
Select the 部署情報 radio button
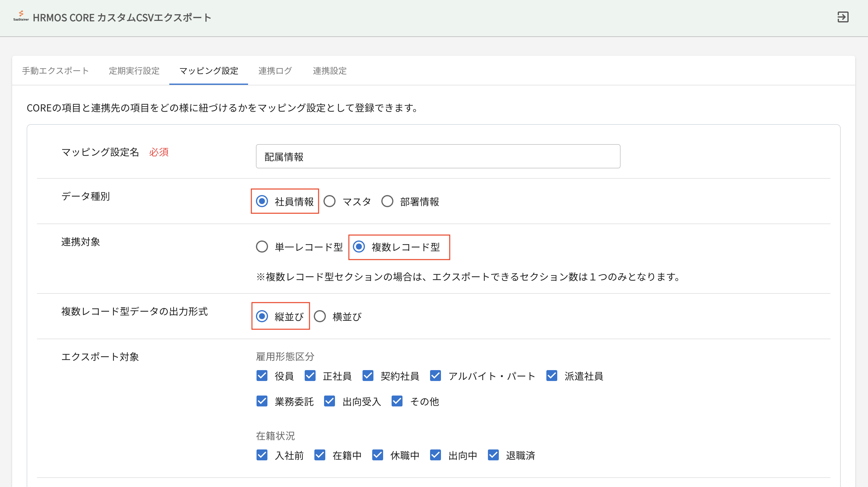click(387, 201)
